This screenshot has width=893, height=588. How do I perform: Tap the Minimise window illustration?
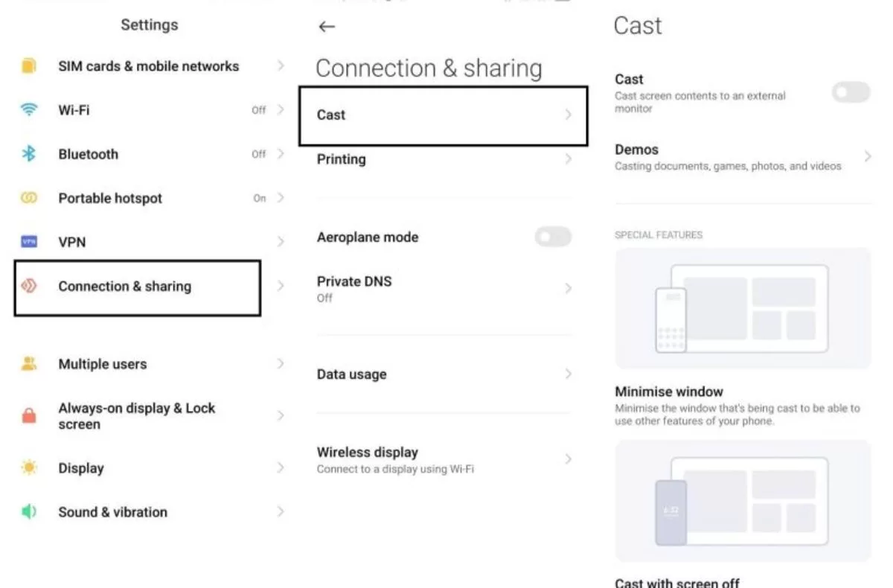(743, 308)
